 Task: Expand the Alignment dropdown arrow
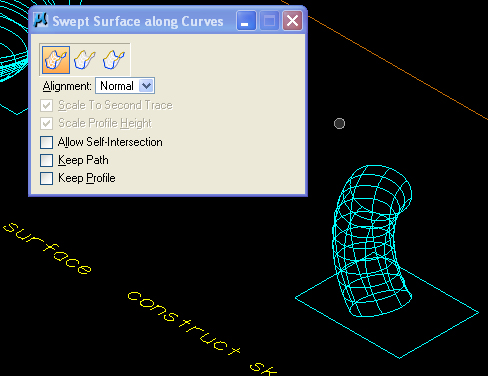pyautogui.click(x=146, y=86)
